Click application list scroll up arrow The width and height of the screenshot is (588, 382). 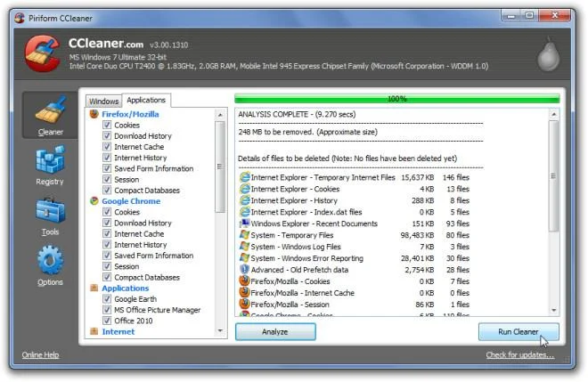click(x=220, y=115)
